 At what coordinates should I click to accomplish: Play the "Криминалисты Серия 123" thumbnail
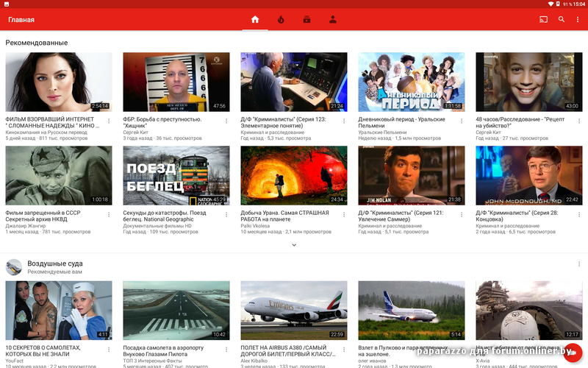coord(293,82)
